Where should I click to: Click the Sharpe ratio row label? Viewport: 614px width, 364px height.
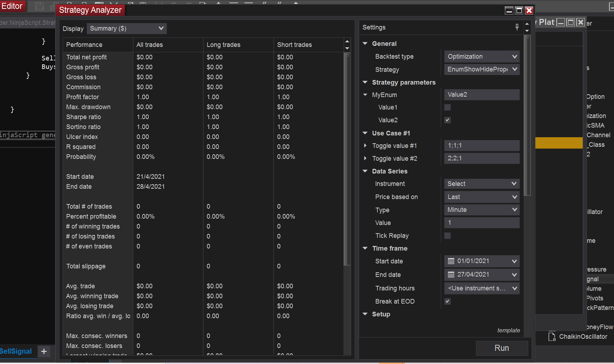[x=84, y=117]
